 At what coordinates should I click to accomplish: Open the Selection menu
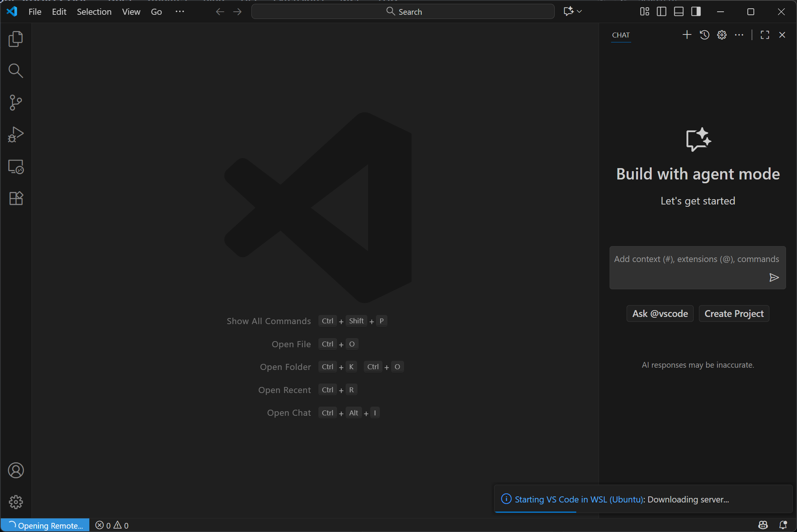tap(94, 12)
